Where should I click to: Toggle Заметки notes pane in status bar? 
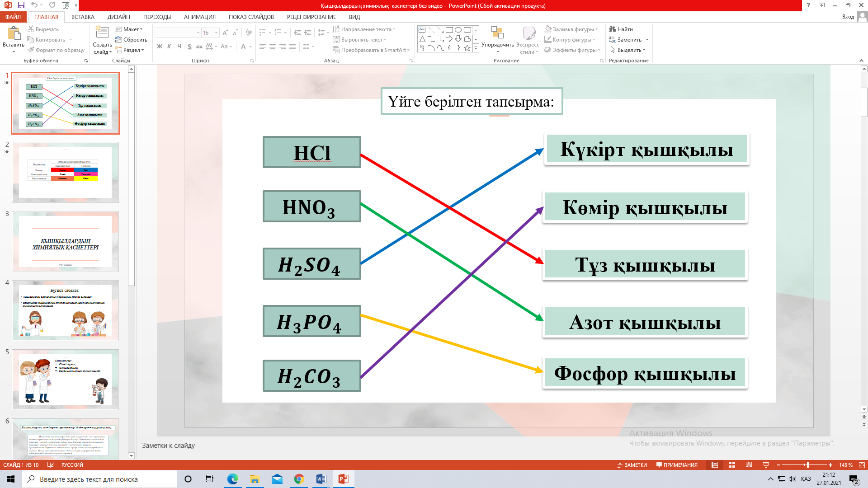coord(632,465)
